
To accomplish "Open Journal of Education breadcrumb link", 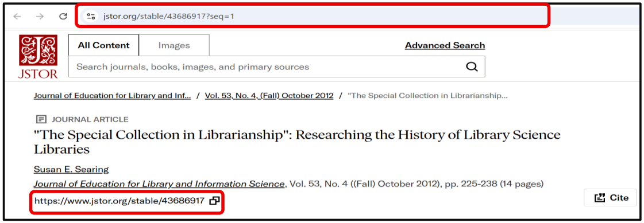I will tap(112, 96).
